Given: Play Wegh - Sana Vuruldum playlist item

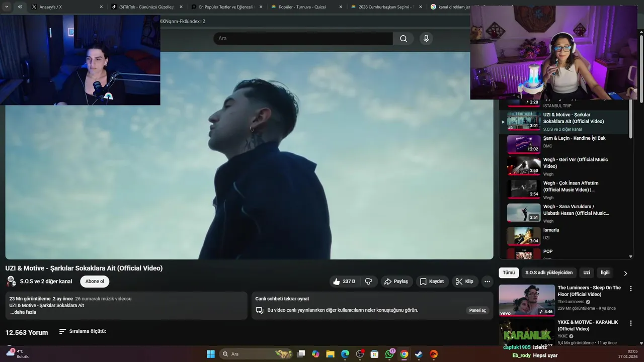Looking at the screenshot, I should tap(563, 213).
